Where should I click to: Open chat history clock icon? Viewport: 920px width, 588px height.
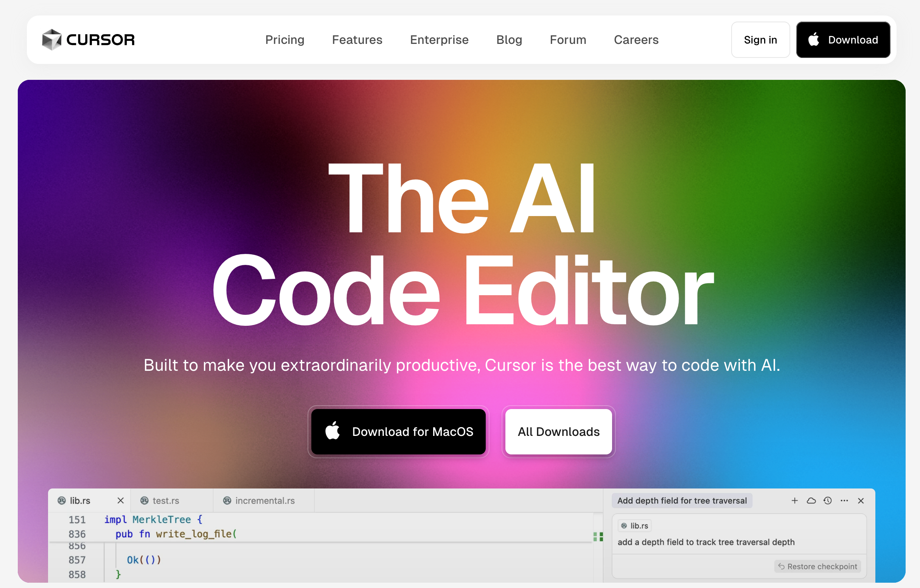(x=828, y=501)
